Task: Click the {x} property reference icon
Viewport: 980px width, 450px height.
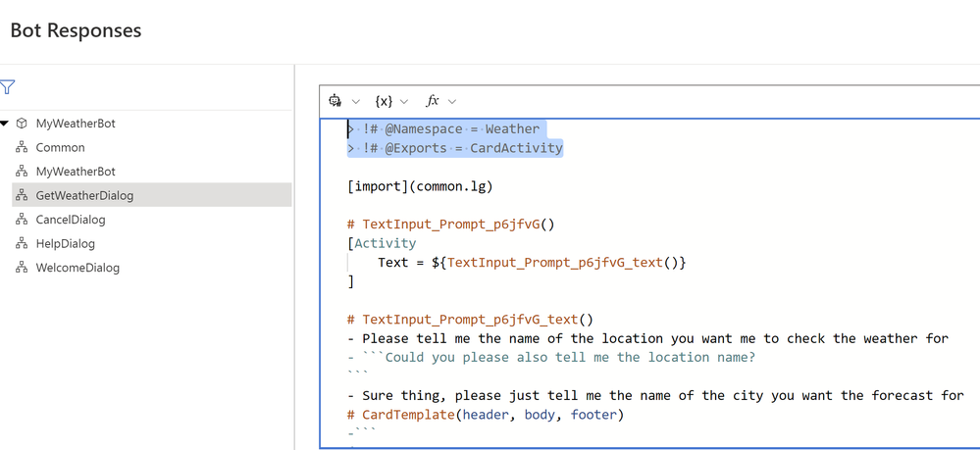Action: (x=384, y=101)
